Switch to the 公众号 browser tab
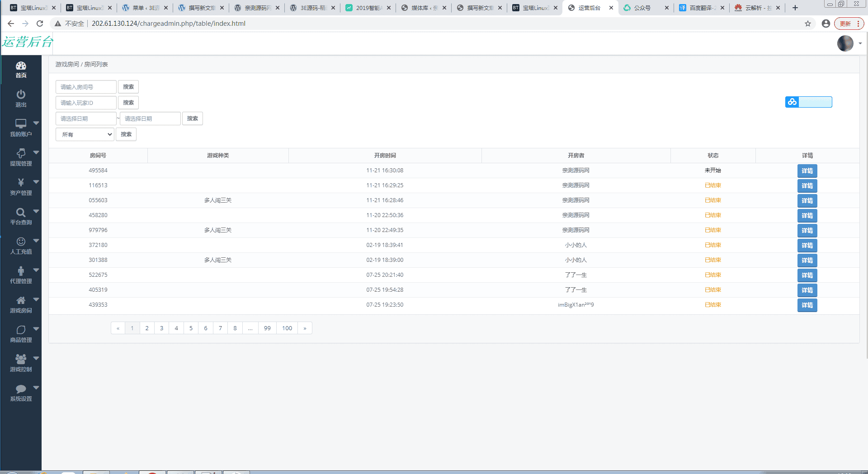The width and height of the screenshot is (868, 474). 642,8
